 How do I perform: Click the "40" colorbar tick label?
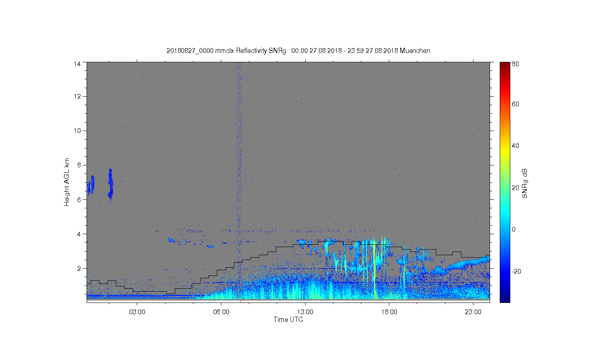[516, 146]
